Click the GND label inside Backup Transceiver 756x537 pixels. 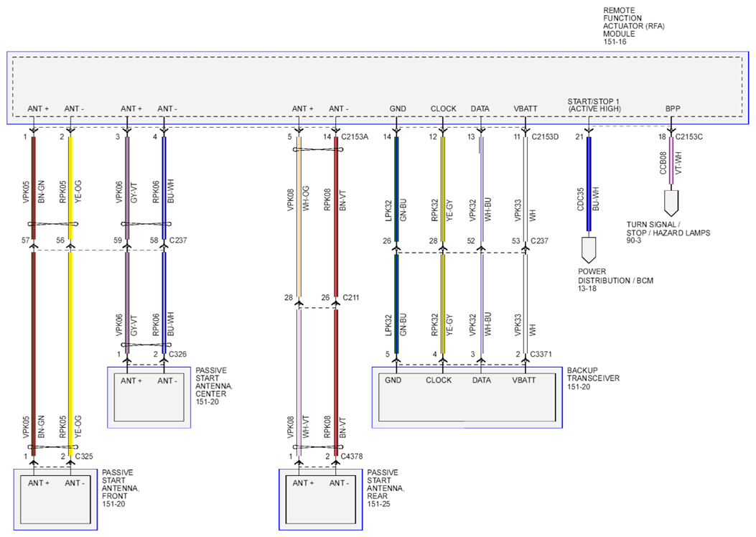[393, 380]
